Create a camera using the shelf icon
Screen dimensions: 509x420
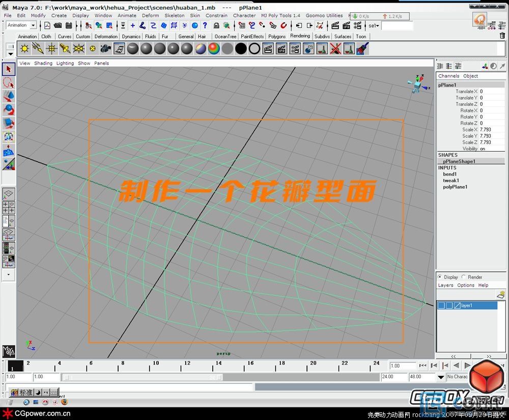[x=106, y=49]
